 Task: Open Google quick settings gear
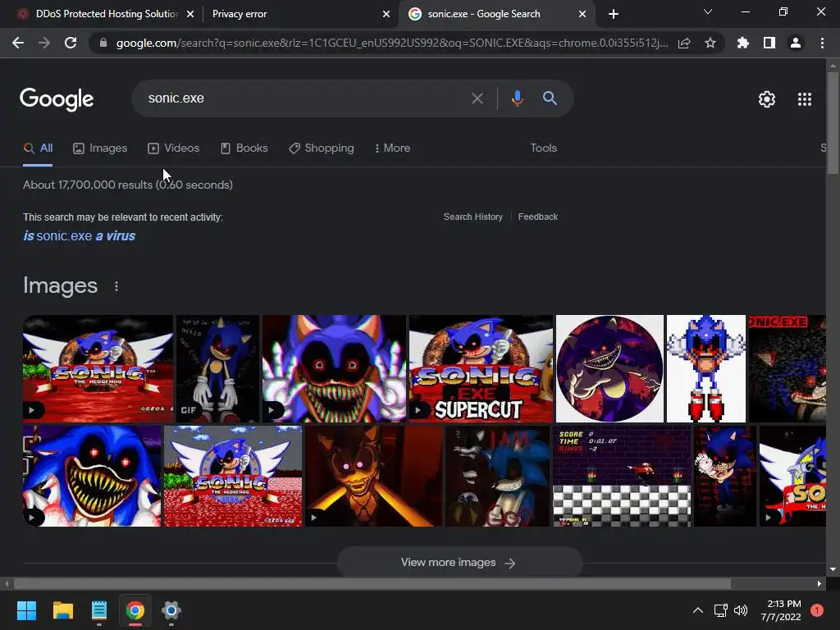[767, 99]
